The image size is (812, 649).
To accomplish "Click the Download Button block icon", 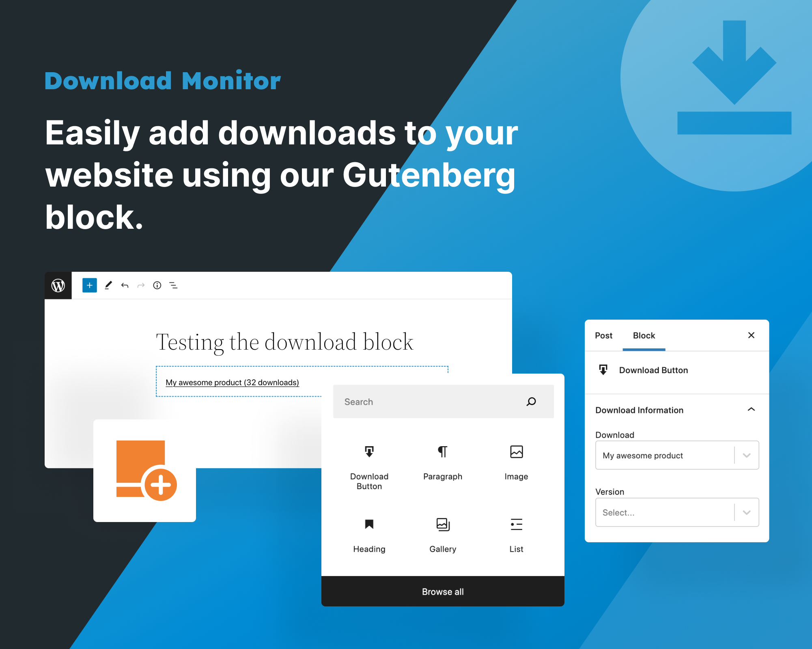I will click(369, 451).
